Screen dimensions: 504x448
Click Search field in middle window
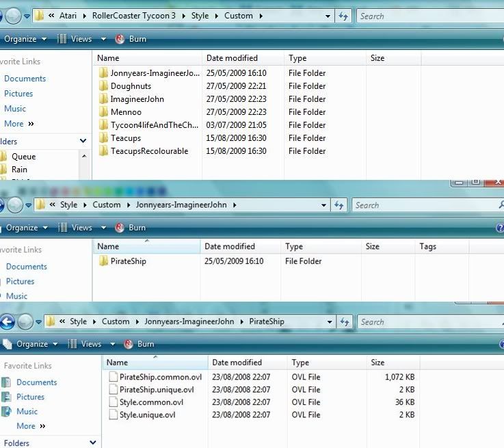tap(428, 205)
